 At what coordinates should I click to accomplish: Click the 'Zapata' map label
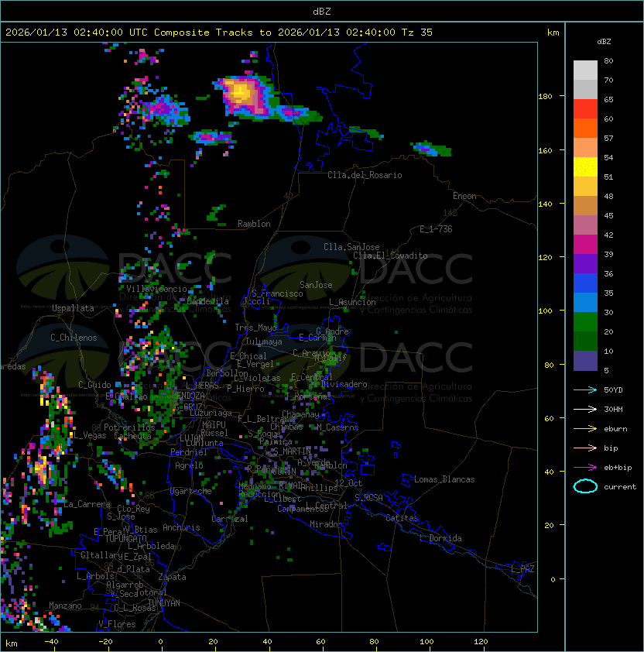pyautogui.click(x=172, y=577)
